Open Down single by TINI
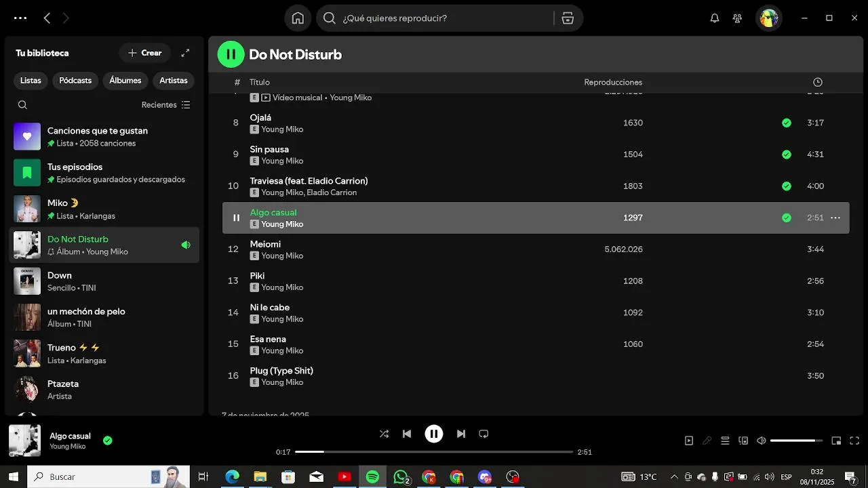 click(104, 281)
